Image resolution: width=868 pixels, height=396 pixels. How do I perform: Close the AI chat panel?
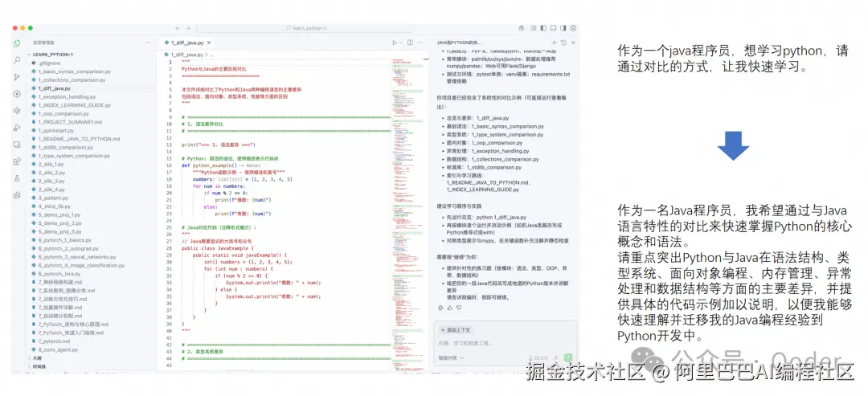[x=572, y=43]
